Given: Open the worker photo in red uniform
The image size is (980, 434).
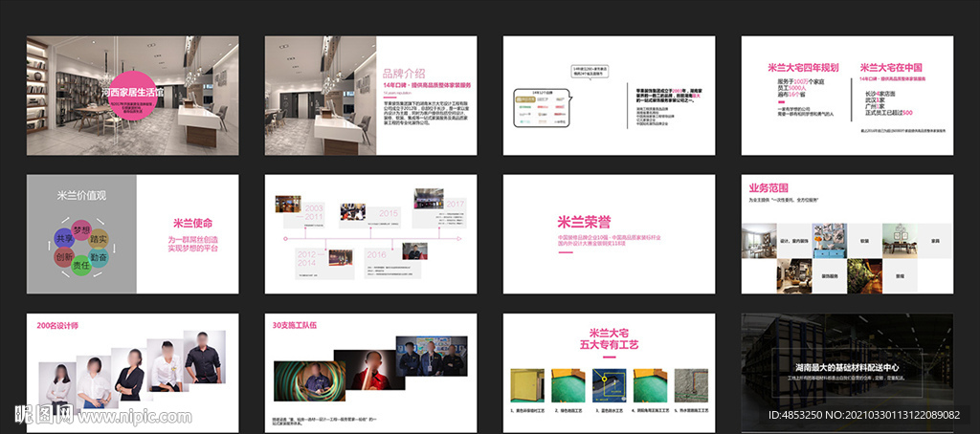Looking at the screenshot, I should (x=371, y=370).
